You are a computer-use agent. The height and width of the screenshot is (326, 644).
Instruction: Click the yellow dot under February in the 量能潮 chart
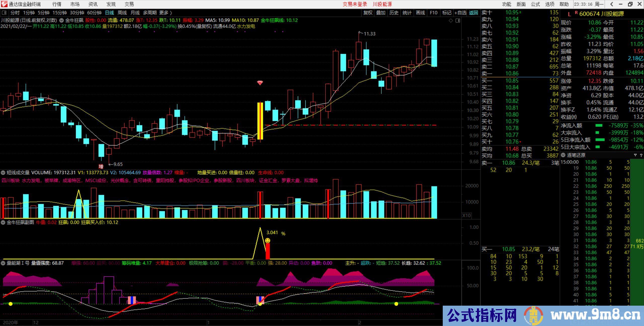396,304
